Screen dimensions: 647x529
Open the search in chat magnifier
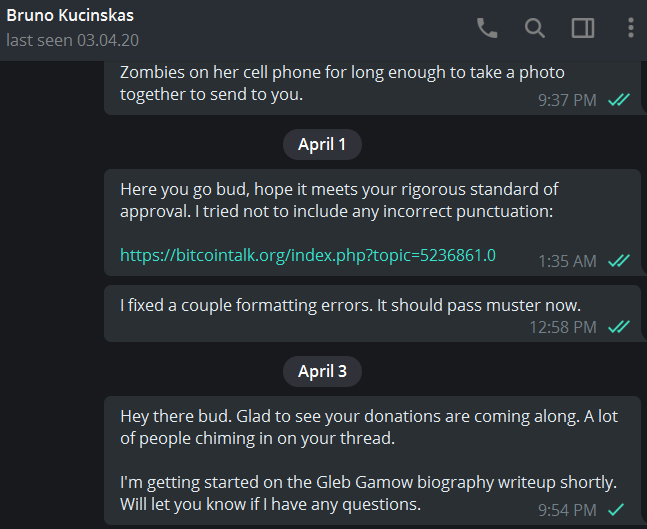[x=535, y=28]
